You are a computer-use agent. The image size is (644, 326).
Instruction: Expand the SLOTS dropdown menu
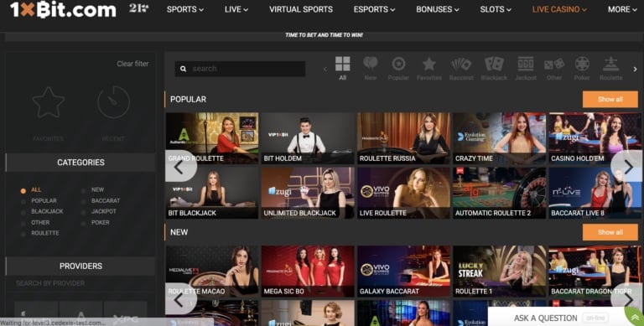click(x=496, y=9)
